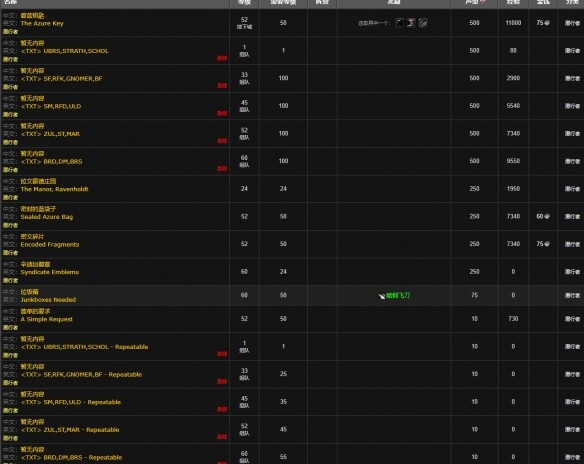The width and height of the screenshot is (584, 464).
Task: Click the category cell in A Simple Request row
Action: coord(572,319)
